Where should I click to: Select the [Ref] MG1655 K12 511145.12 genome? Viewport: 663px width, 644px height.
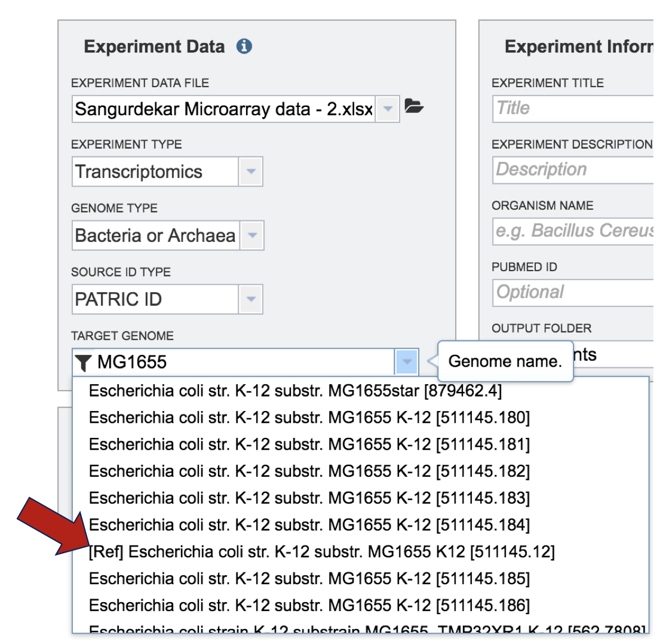pyautogui.click(x=321, y=552)
